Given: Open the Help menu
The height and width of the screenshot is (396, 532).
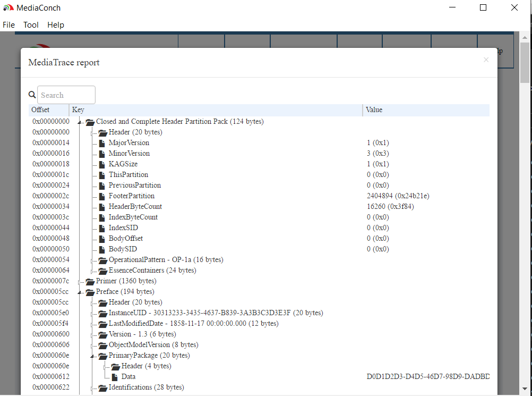Looking at the screenshot, I should point(56,25).
